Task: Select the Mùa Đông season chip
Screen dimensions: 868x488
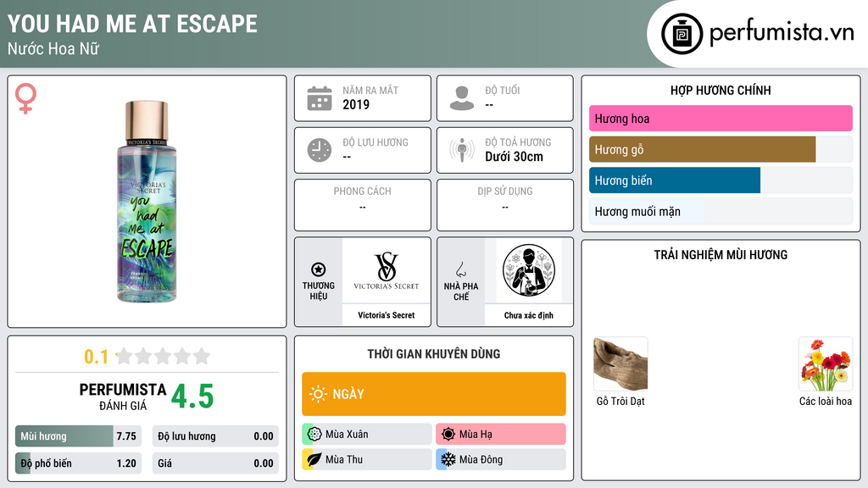Action: 501,459
